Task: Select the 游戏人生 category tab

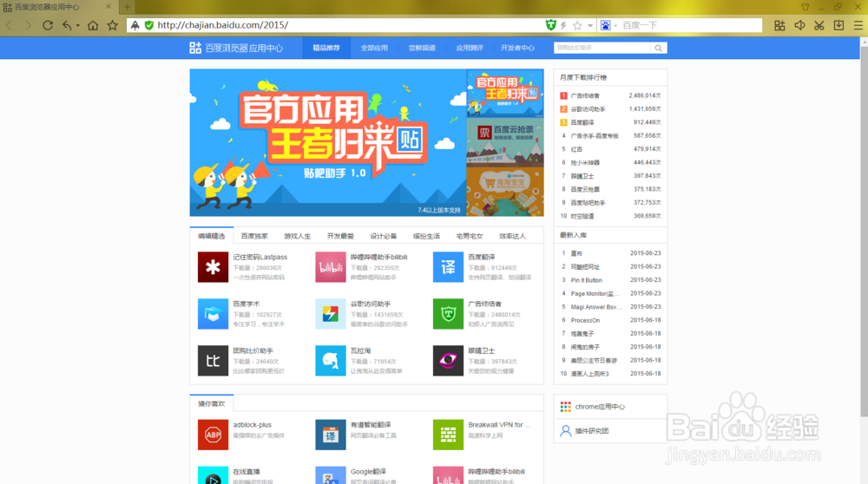Action: (x=297, y=236)
